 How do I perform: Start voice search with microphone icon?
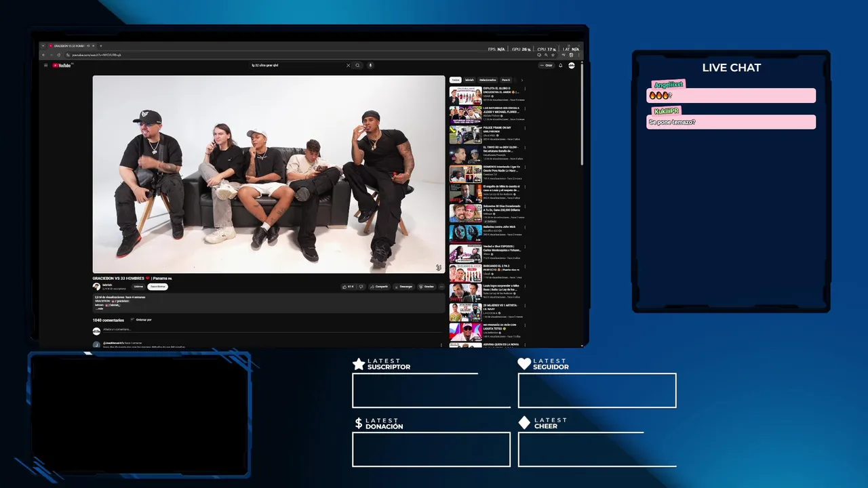370,66
